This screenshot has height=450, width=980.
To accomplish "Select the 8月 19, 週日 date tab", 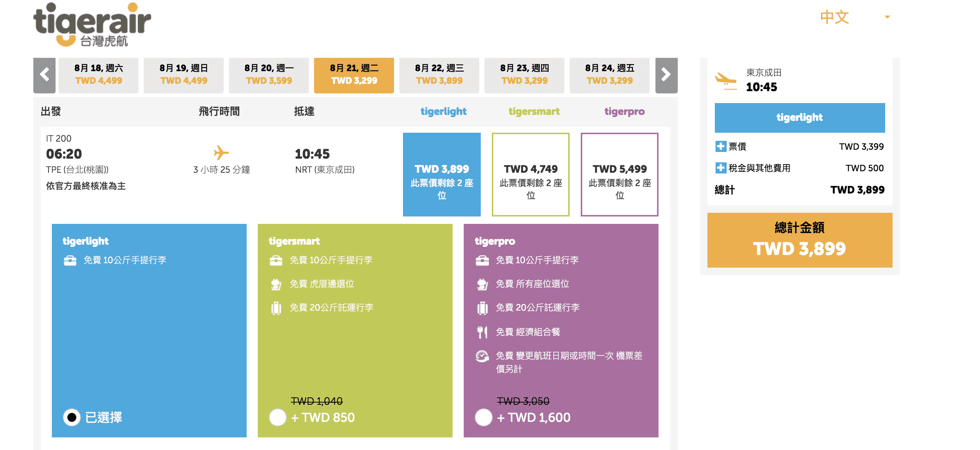I will [184, 75].
